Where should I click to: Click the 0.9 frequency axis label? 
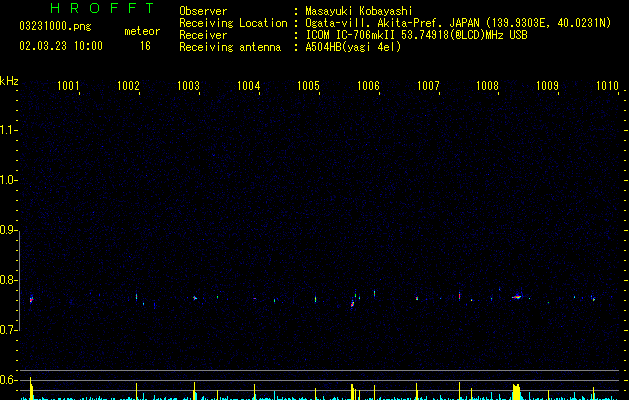coord(8,230)
